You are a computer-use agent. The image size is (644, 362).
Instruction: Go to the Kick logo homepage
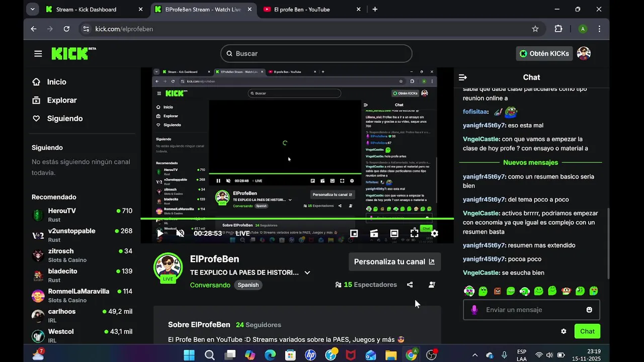73,53
